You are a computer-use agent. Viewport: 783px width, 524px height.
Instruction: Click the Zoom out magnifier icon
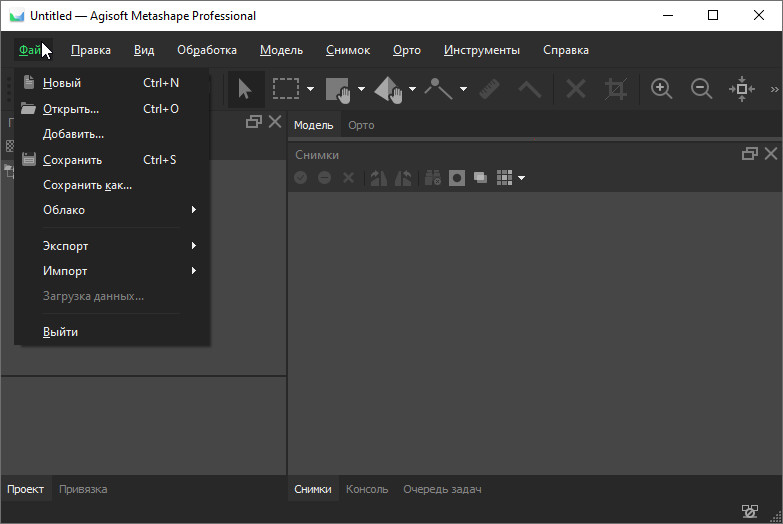702,89
